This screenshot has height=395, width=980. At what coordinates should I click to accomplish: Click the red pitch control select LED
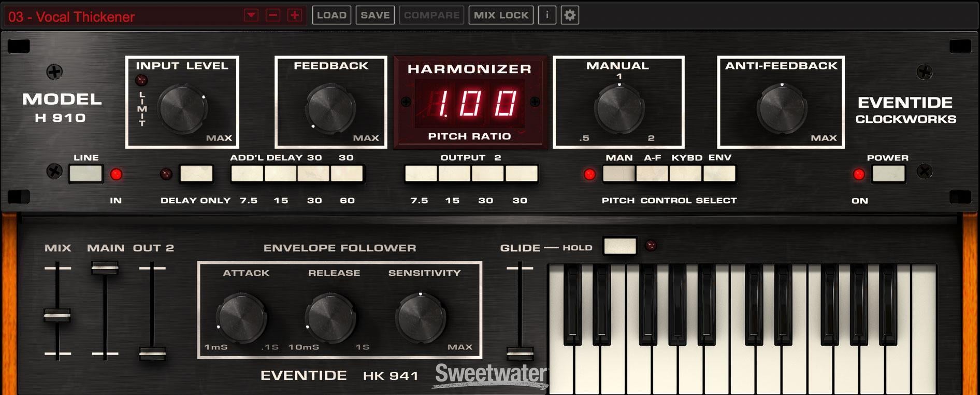click(x=589, y=175)
